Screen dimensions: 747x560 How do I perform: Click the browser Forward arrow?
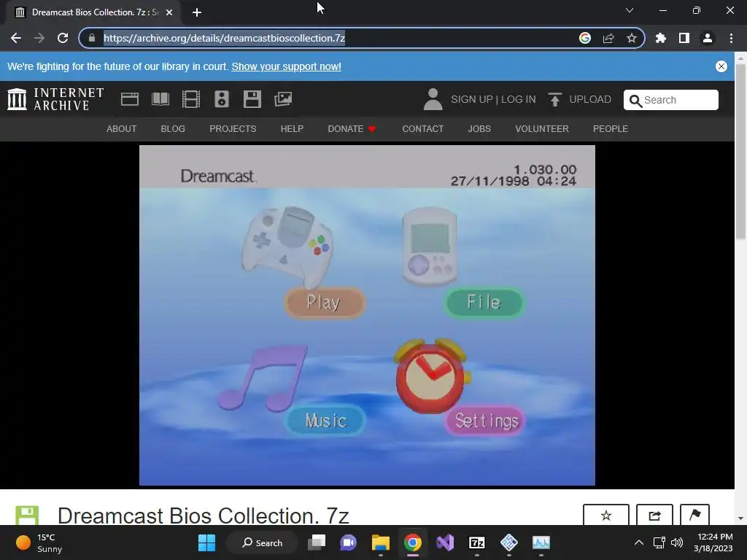tap(39, 38)
